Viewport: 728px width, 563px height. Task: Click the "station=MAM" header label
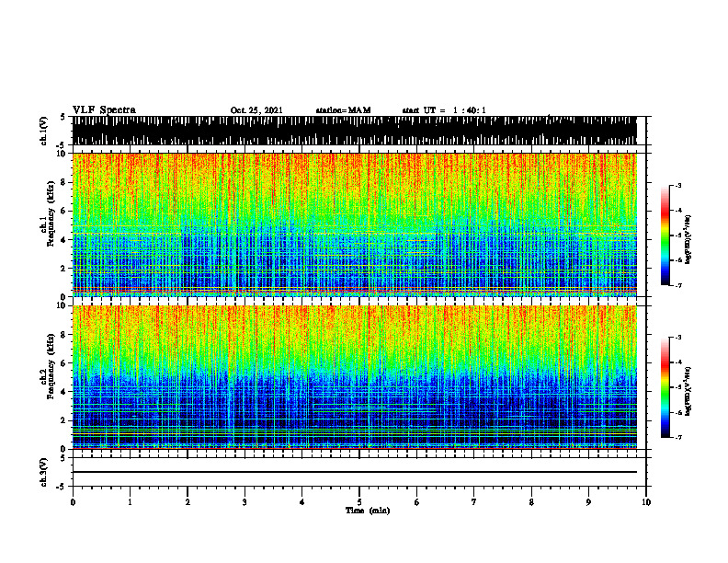pos(344,110)
